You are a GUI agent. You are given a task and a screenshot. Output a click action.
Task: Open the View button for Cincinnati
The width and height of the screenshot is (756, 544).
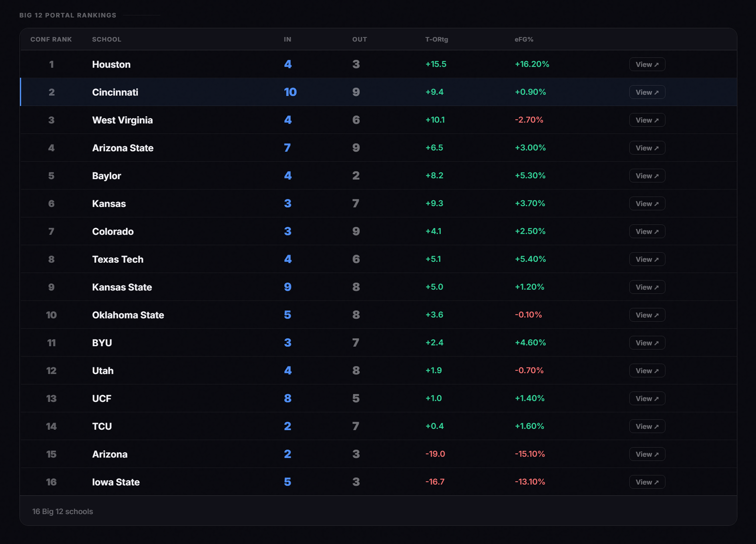647,92
